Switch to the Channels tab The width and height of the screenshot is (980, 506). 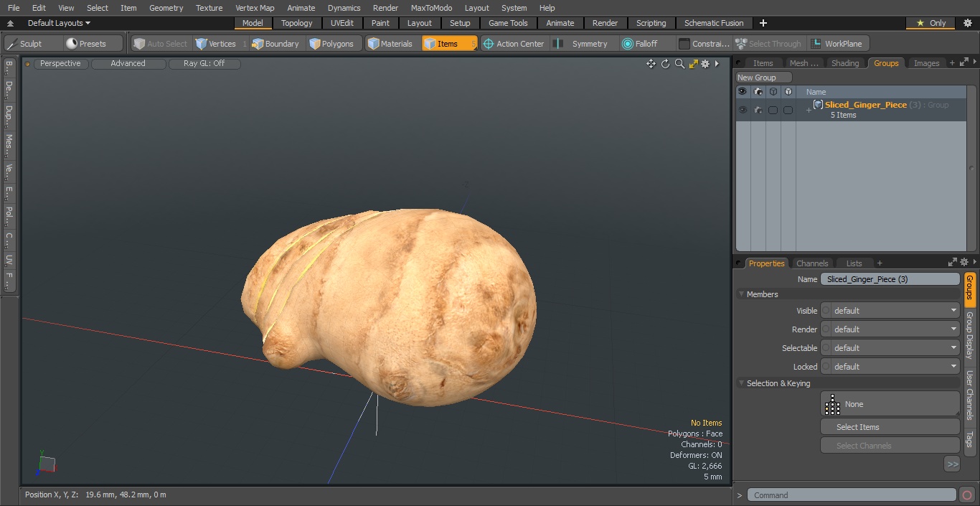[x=812, y=263]
